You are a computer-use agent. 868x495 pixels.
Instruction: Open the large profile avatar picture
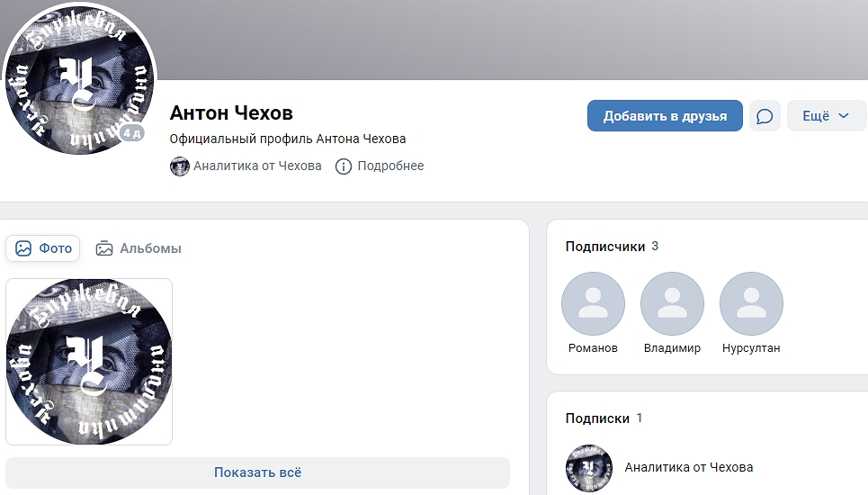pyautogui.click(x=79, y=79)
